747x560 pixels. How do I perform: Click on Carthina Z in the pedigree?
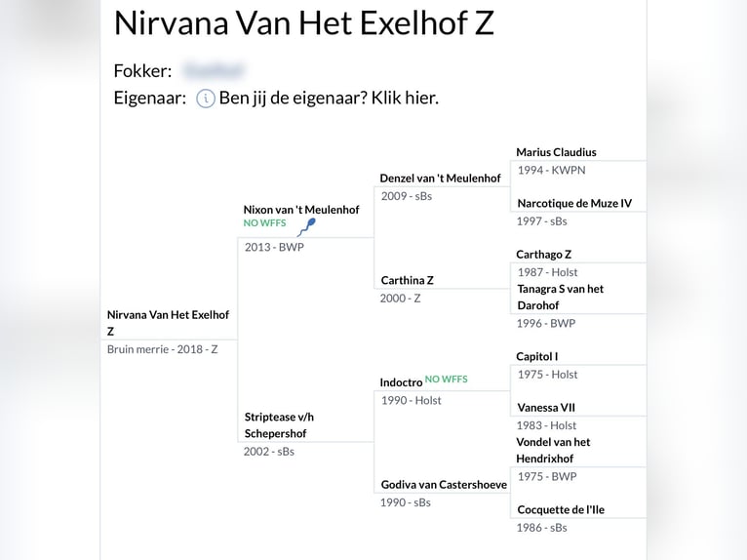(x=407, y=280)
